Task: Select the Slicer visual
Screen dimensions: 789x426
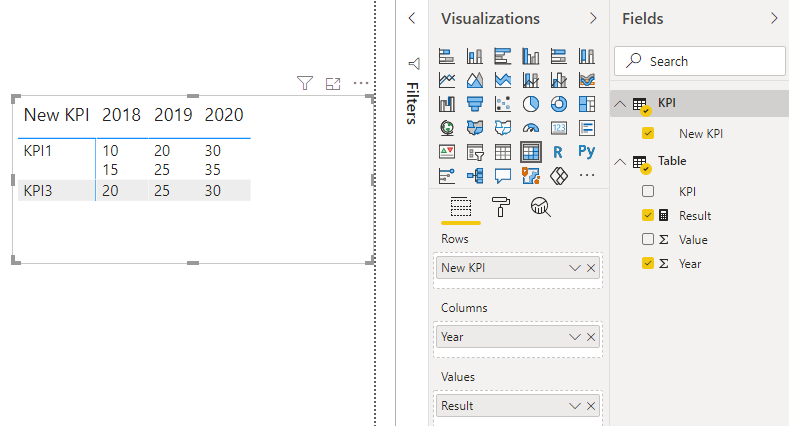Action: tap(475, 152)
